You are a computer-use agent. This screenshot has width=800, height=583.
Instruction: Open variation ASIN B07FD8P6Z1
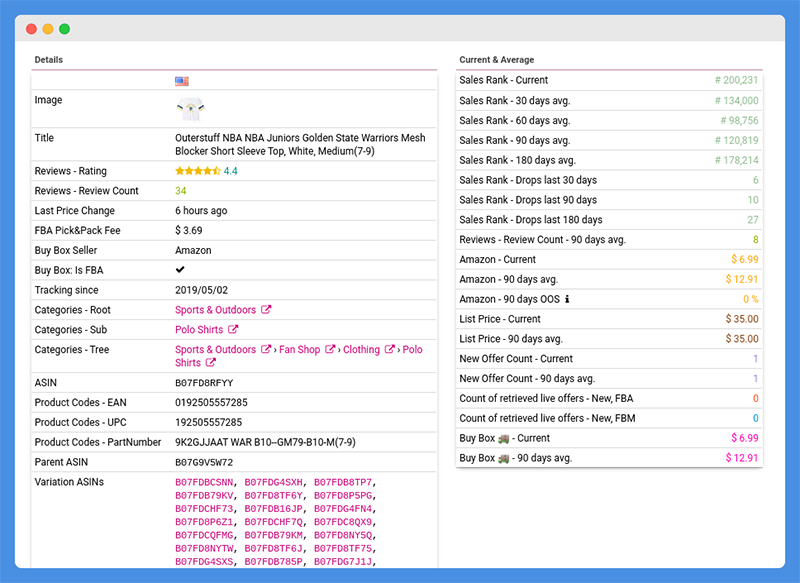pyautogui.click(x=204, y=522)
